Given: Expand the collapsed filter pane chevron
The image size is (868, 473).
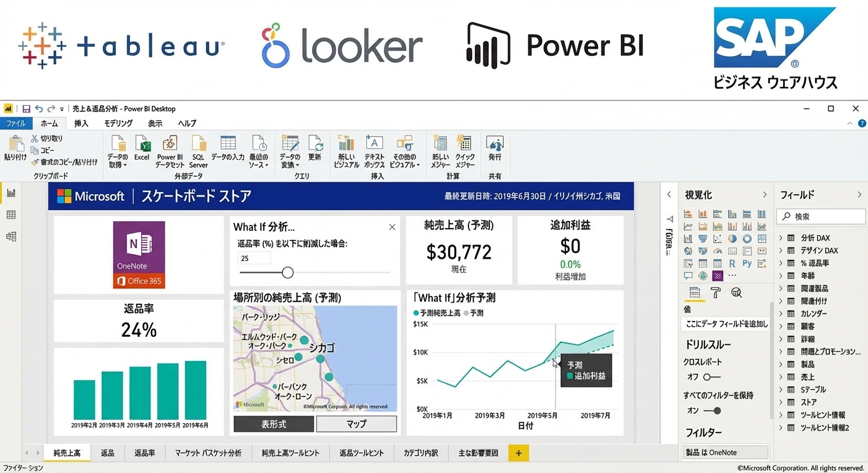Looking at the screenshot, I should tap(669, 195).
